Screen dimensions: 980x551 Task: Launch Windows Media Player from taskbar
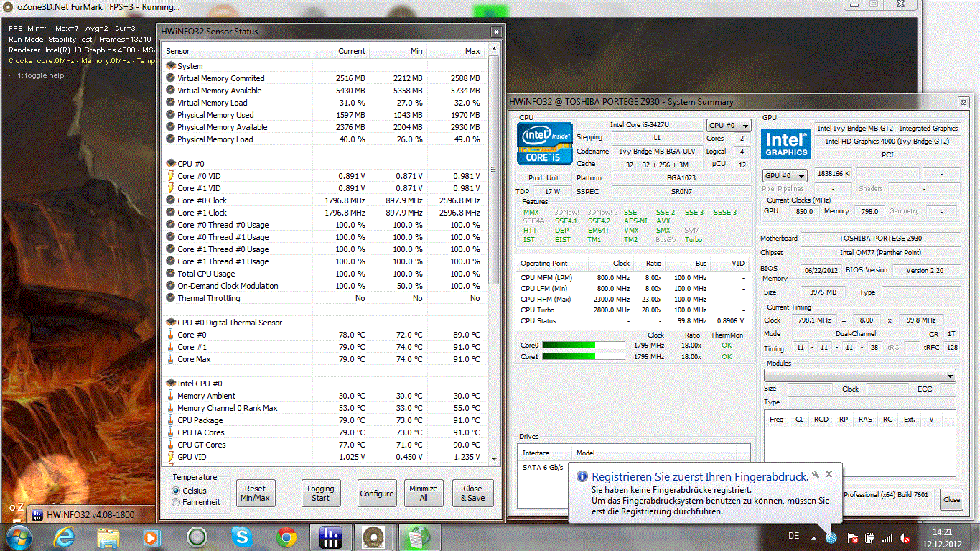(151, 537)
